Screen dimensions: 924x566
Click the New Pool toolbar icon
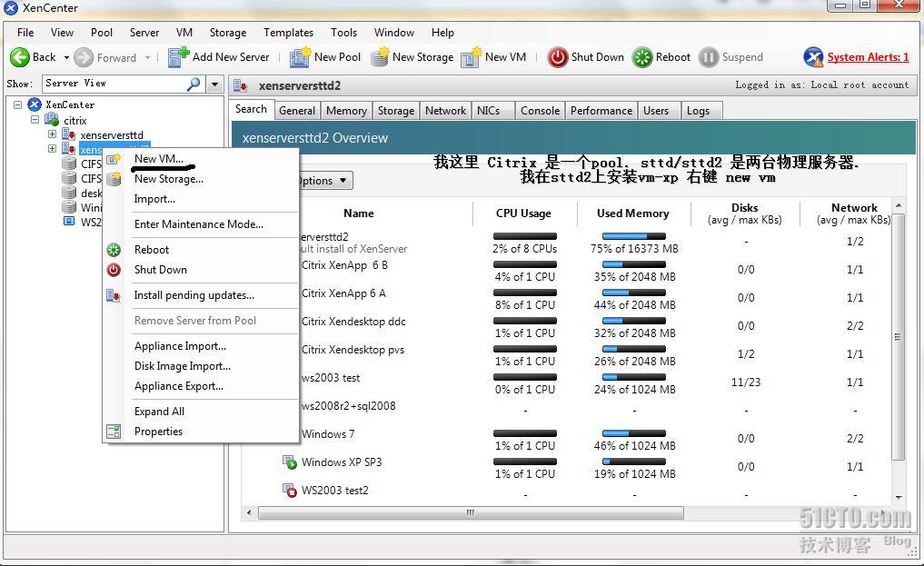coord(300,57)
